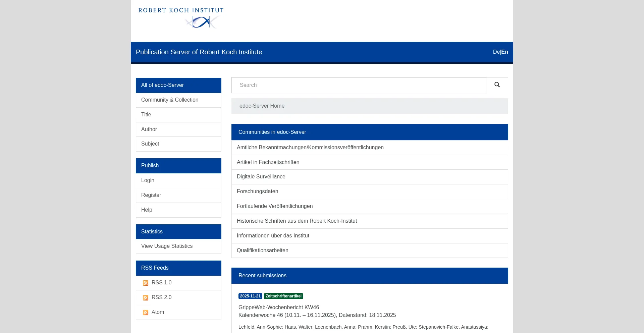
Task: Open the Login link
Action: click(x=148, y=180)
